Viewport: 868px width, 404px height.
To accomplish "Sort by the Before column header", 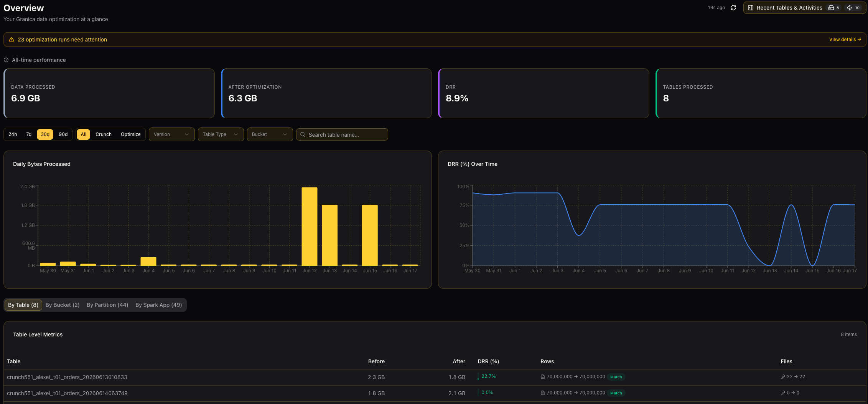I will click(x=376, y=361).
